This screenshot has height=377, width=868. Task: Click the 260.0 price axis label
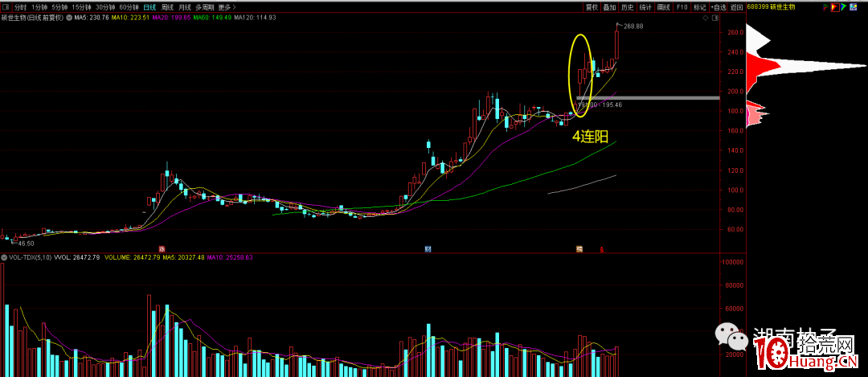coord(734,32)
